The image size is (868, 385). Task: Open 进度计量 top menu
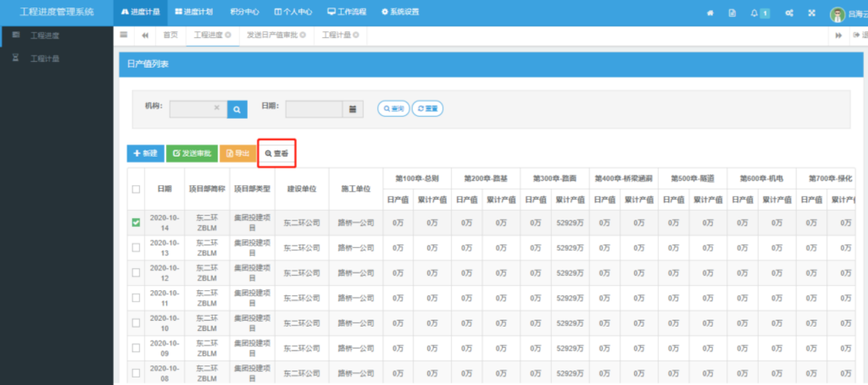tap(140, 12)
